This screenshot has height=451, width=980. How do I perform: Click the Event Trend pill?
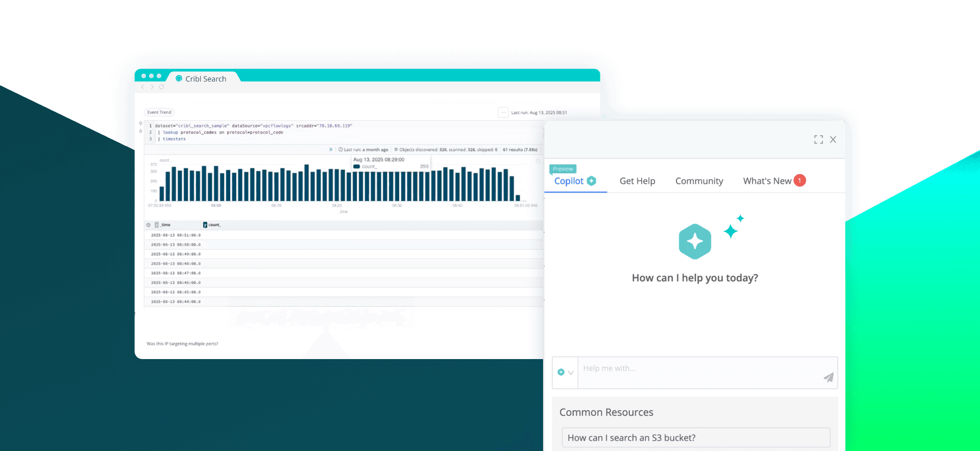pyautogui.click(x=159, y=112)
